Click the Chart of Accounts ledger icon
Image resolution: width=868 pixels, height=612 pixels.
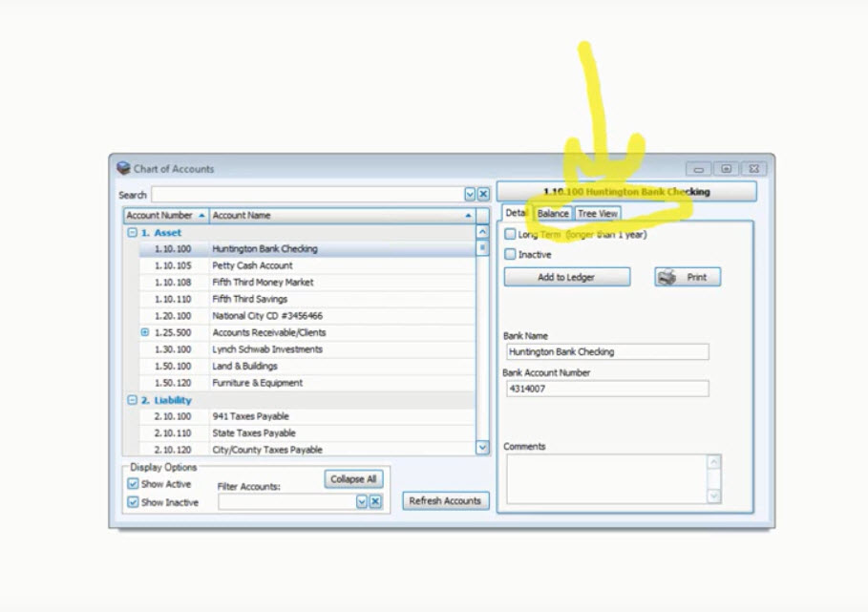[x=124, y=168]
